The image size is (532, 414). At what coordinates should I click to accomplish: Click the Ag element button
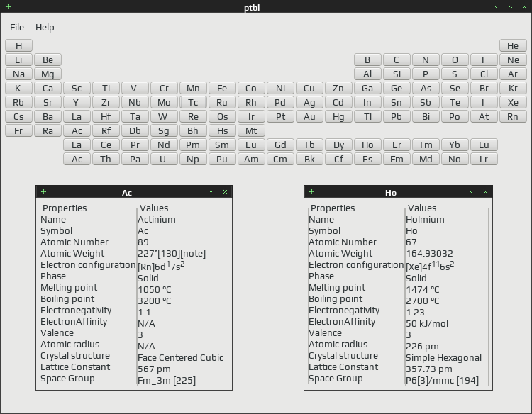point(309,102)
